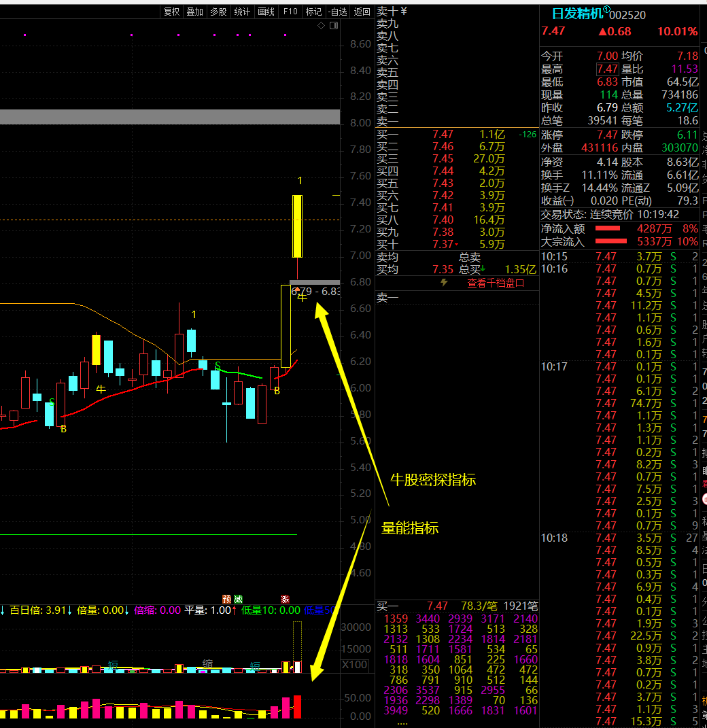
Task: Click the 大宗流入 red bar
Action: point(611,241)
